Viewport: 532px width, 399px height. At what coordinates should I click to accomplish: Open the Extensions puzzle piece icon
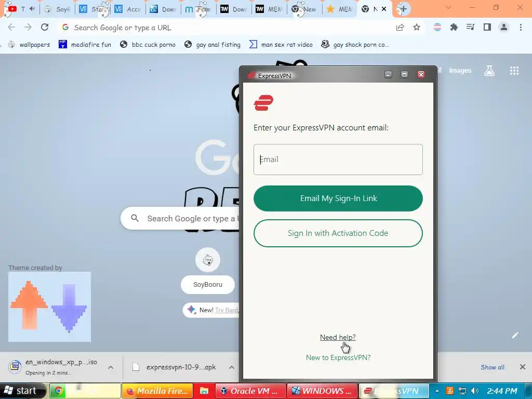(x=454, y=27)
